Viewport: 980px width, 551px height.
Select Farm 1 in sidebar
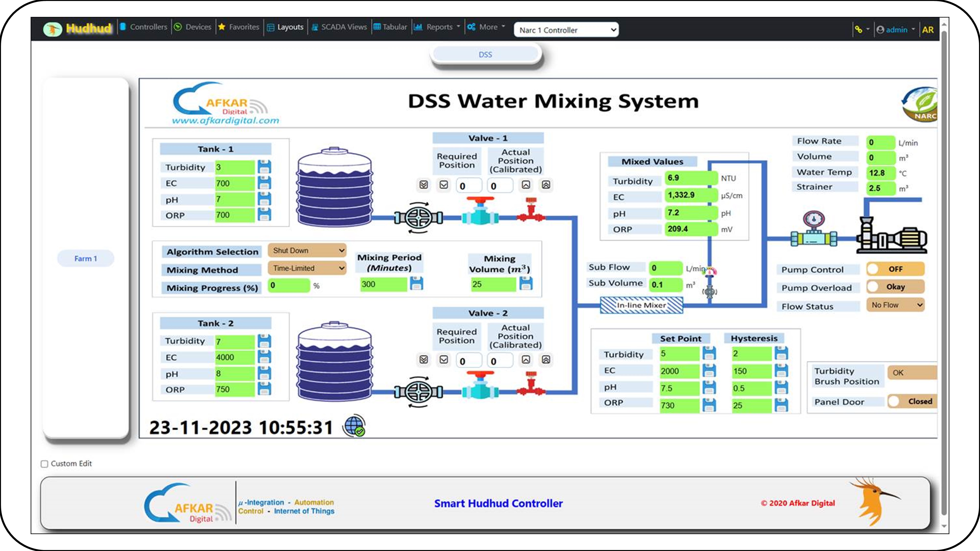click(x=86, y=259)
